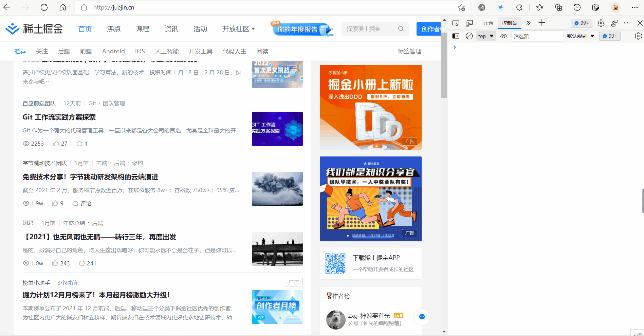Clear the console with the clear icon
644x336 pixels.
[469, 36]
